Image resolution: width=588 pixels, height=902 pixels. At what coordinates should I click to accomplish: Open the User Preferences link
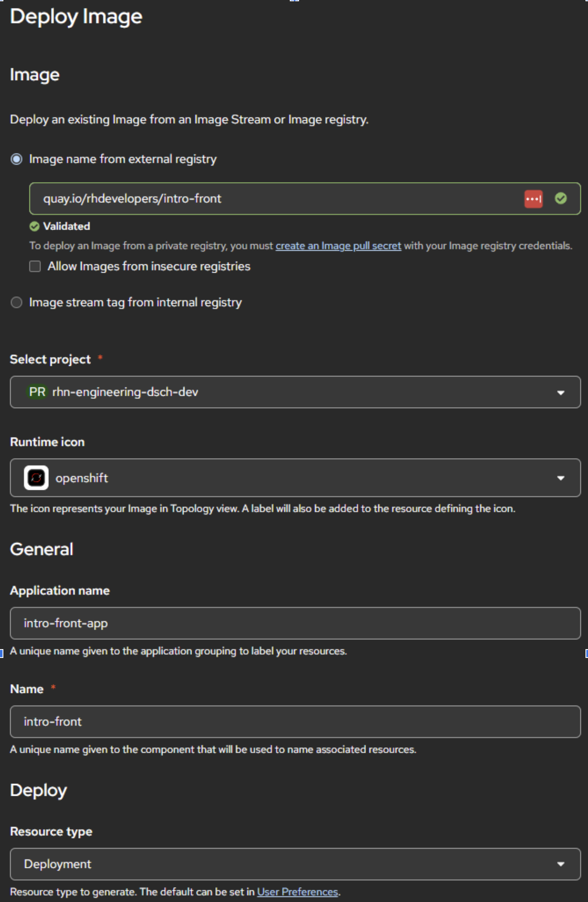pos(297,892)
